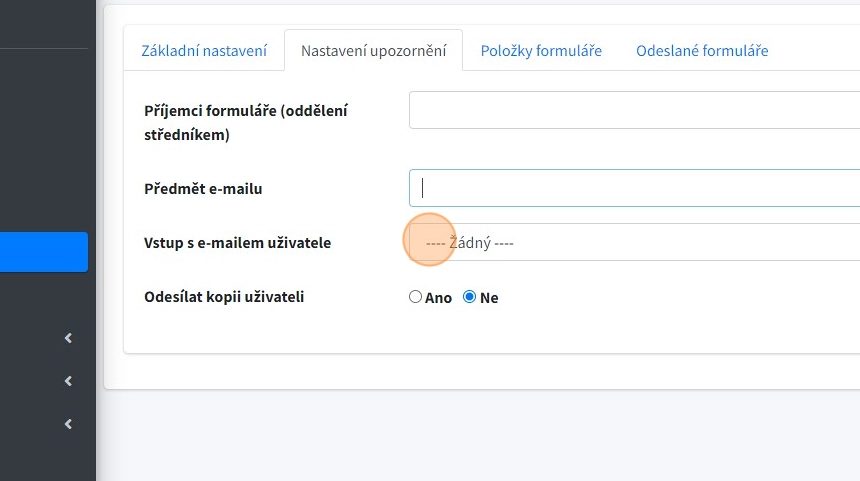
Task: Expand the bottom sidebar chevron arrow
Action: point(68,424)
